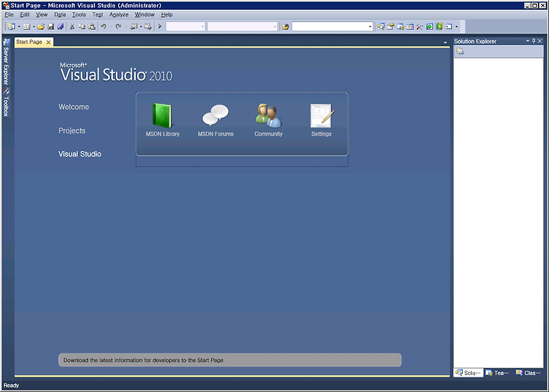Click the New Project toolbar icon
This screenshot has height=392, width=549.
click(12, 27)
